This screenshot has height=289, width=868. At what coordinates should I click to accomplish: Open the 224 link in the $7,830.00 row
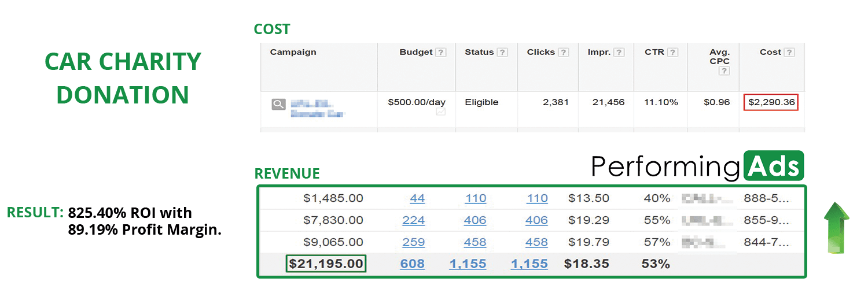pos(412,220)
